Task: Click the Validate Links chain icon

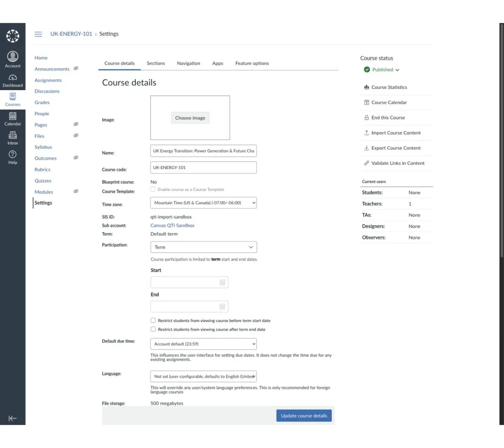Action: pos(366,163)
